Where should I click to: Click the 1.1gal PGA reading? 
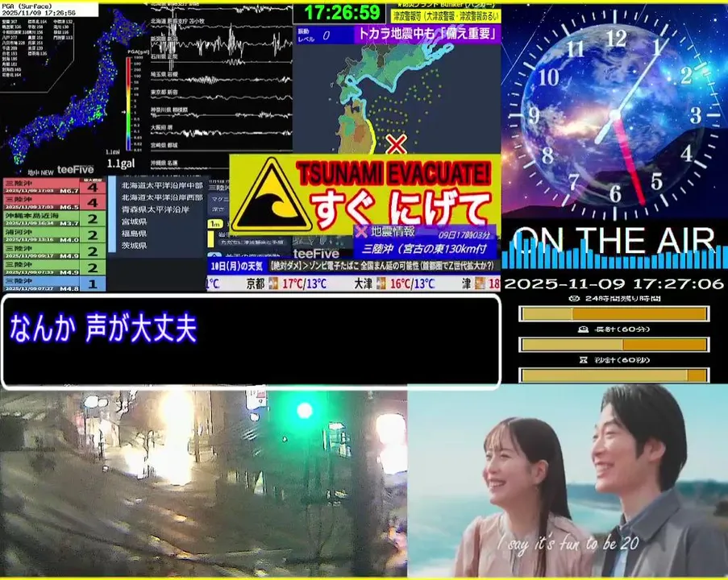pos(121,164)
